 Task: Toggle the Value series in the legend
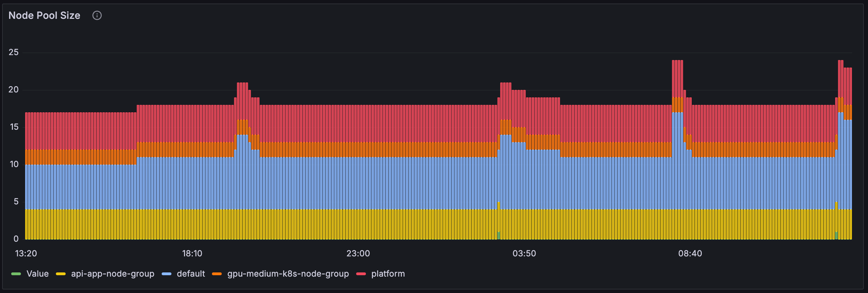tap(37, 274)
